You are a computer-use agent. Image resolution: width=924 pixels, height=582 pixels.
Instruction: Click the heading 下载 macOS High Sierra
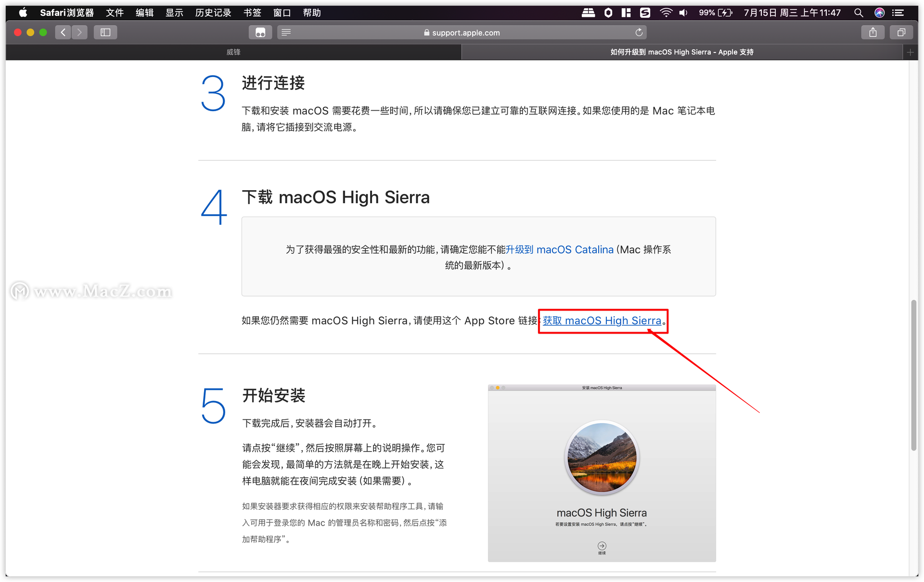(336, 197)
